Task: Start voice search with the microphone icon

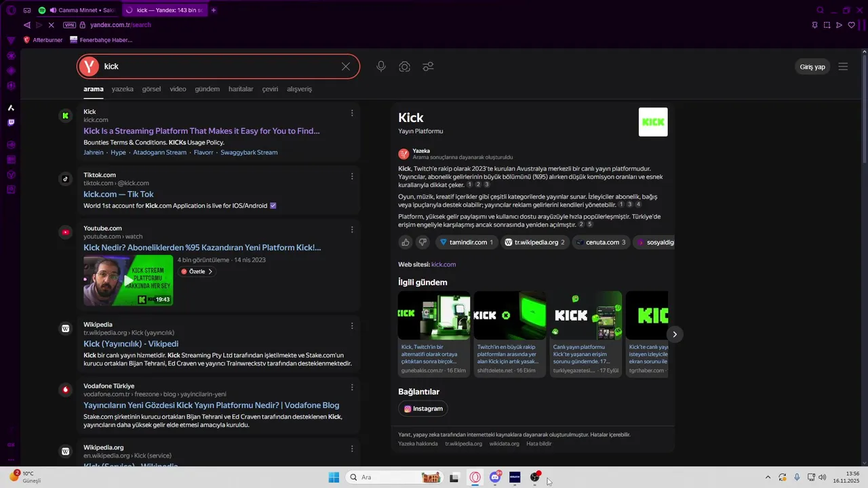Action: (381, 66)
